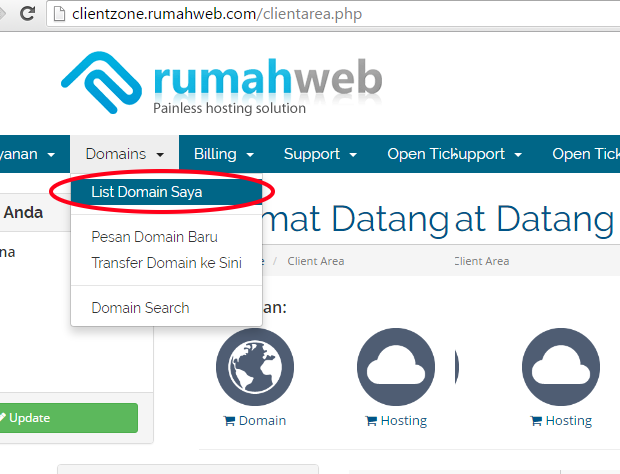Image resolution: width=620 pixels, height=474 pixels.
Task: Open the Billing menu
Action: (x=223, y=154)
